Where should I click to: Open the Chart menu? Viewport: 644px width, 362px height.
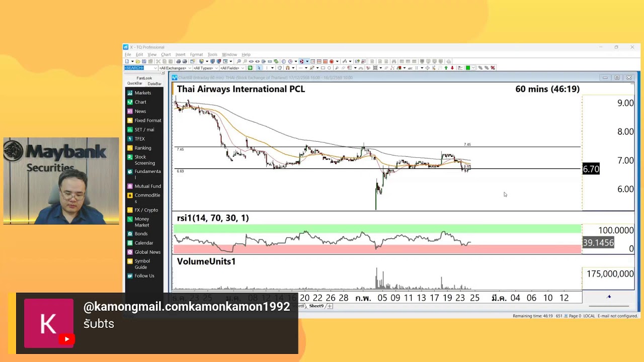coord(166,54)
